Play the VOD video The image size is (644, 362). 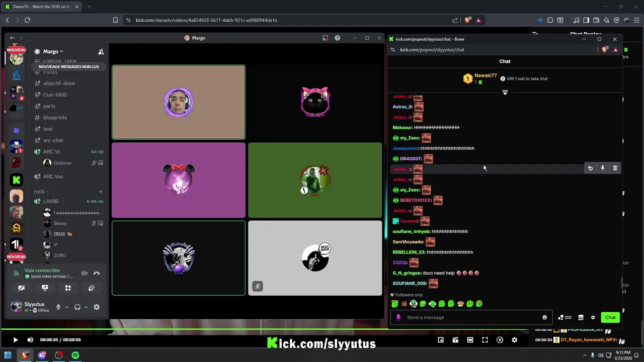pos(15,340)
